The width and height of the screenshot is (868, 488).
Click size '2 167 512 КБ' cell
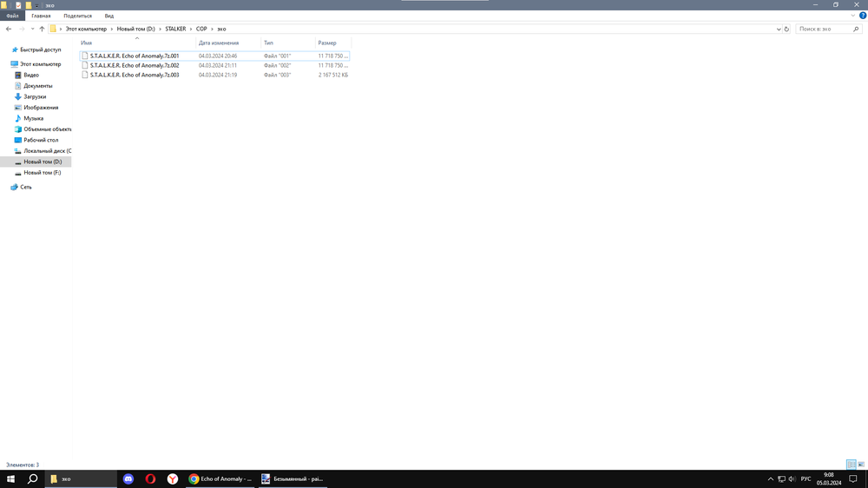(x=333, y=75)
